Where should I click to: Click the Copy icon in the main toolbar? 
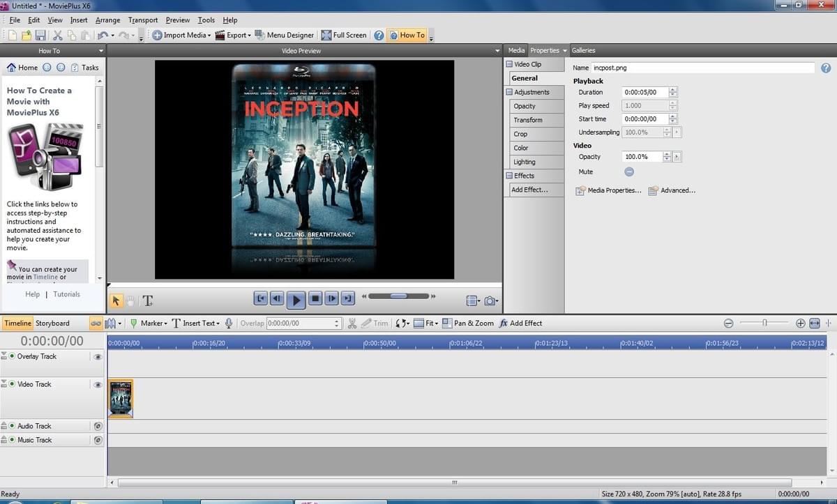click(x=72, y=35)
